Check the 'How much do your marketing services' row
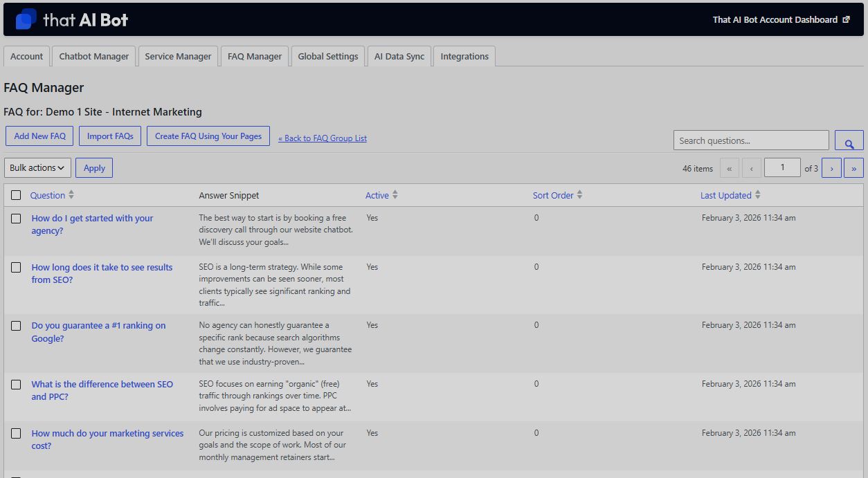This screenshot has width=868, height=478. [x=16, y=434]
